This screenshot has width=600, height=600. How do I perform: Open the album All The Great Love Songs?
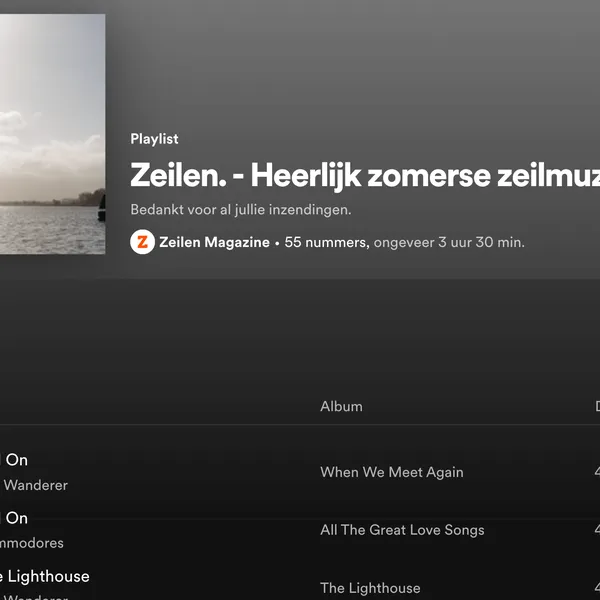(x=402, y=530)
